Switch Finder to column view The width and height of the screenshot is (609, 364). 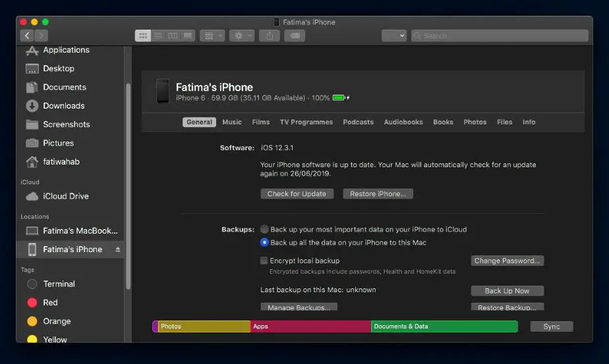(x=173, y=36)
